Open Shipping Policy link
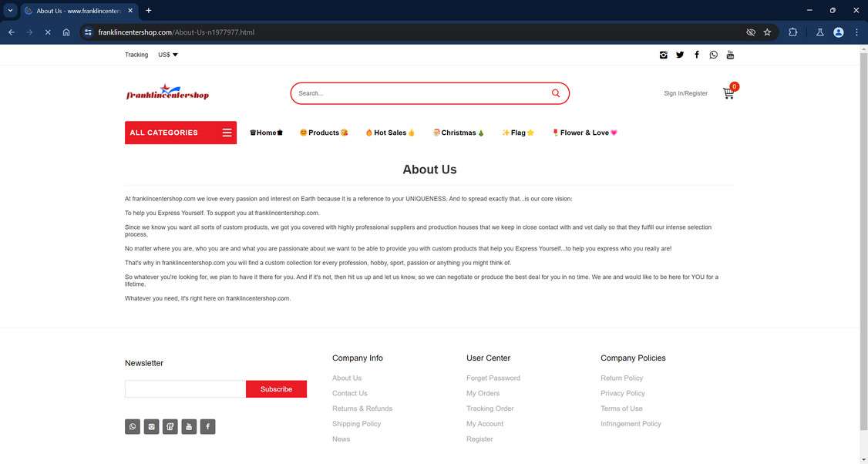 (x=356, y=424)
